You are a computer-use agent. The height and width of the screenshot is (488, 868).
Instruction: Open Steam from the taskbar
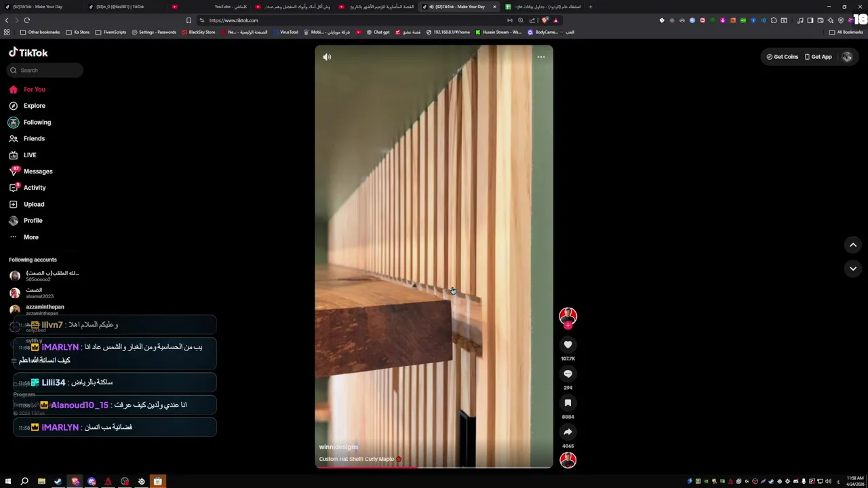tap(58, 481)
